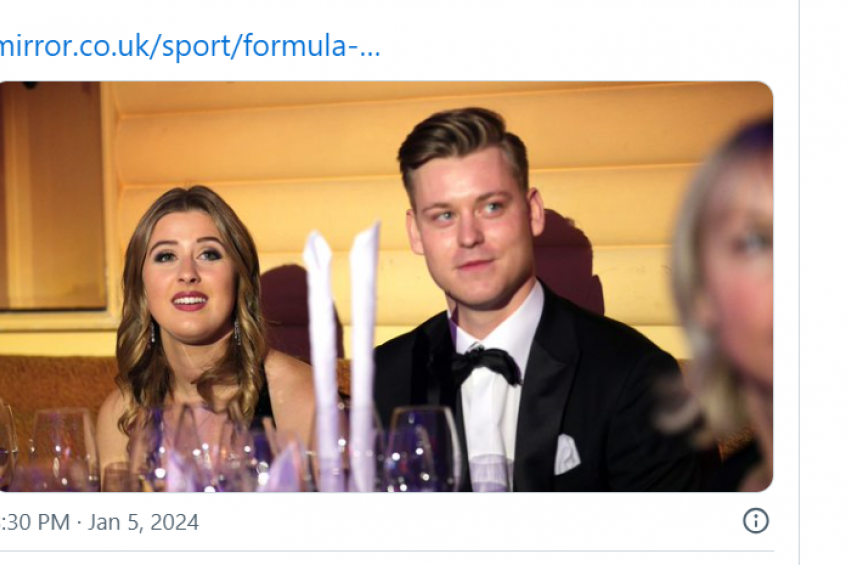The width and height of the screenshot is (850, 565).
Task: Click the woman's left drop earring
Action: click(237, 332)
